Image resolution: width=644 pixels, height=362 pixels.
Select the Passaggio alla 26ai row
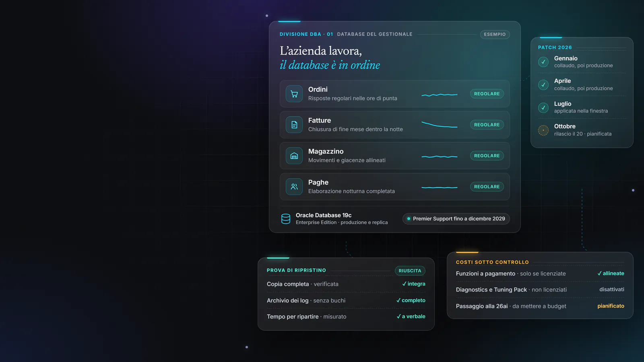coord(540,306)
